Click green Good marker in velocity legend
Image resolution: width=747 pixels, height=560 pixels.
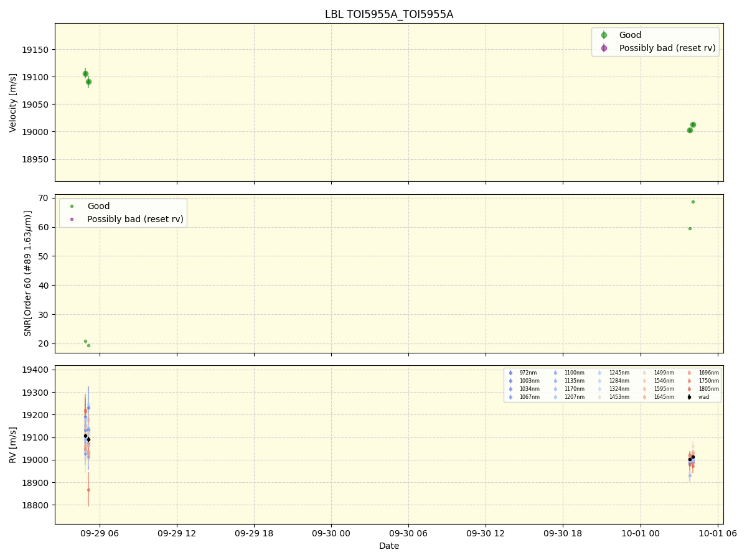pyautogui.click(x=604, y=35)
